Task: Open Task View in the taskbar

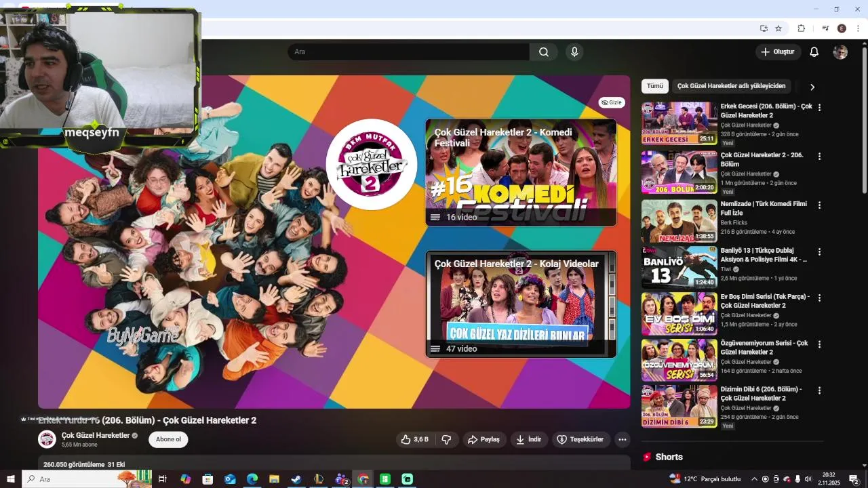Action: coord(163,479)
